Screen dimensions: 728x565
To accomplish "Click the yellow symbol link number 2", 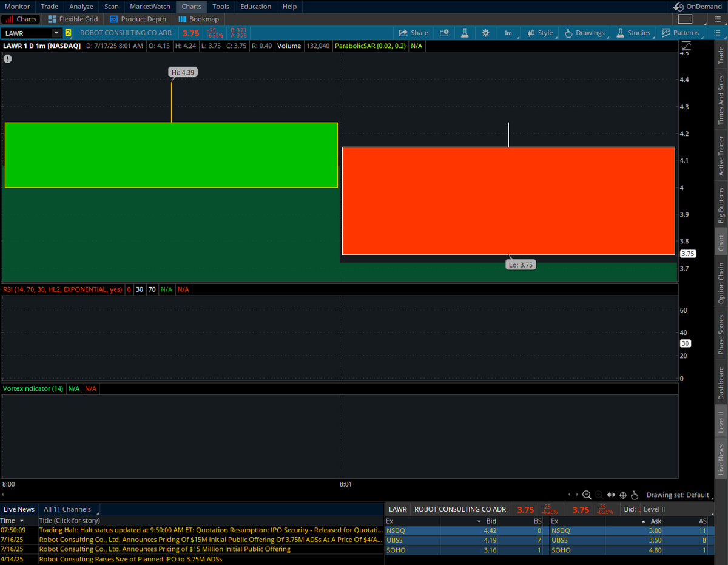I will click(68, 33).
